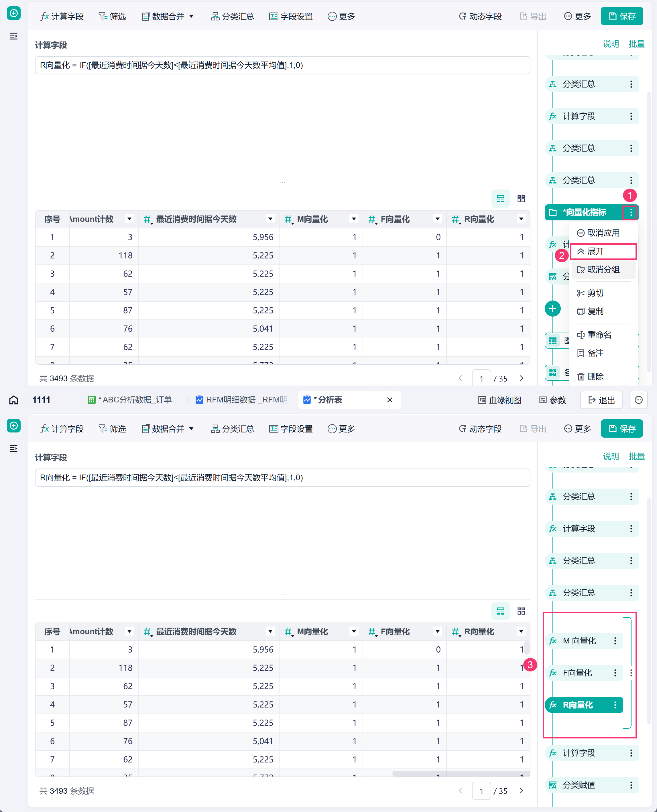Open three-dot menu of *向量化指标 group
657x812 pixels.
click(x=631, y=213)
